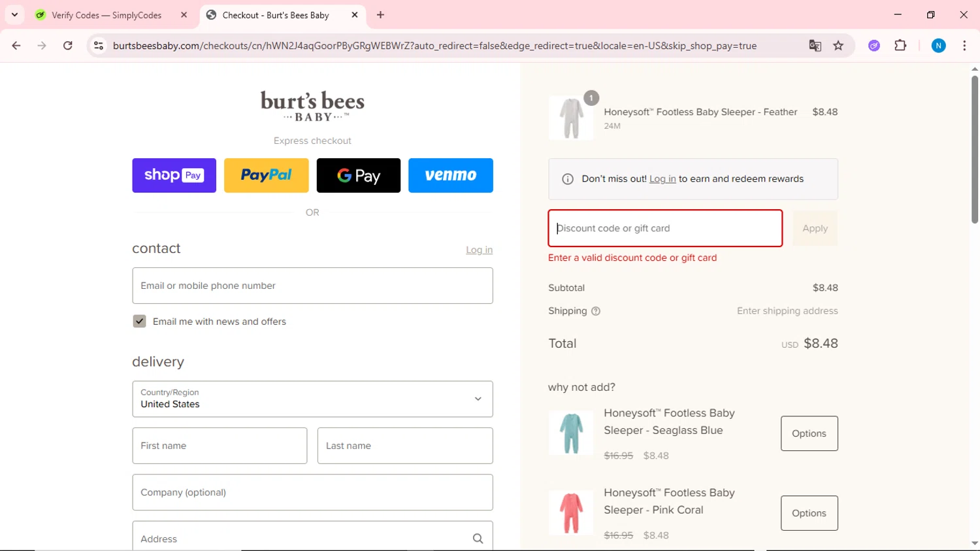This screenshot has height=551, width=980.
Task: Switch to Verify Codes — SimplyCodes tab
Action: (106, 15)
